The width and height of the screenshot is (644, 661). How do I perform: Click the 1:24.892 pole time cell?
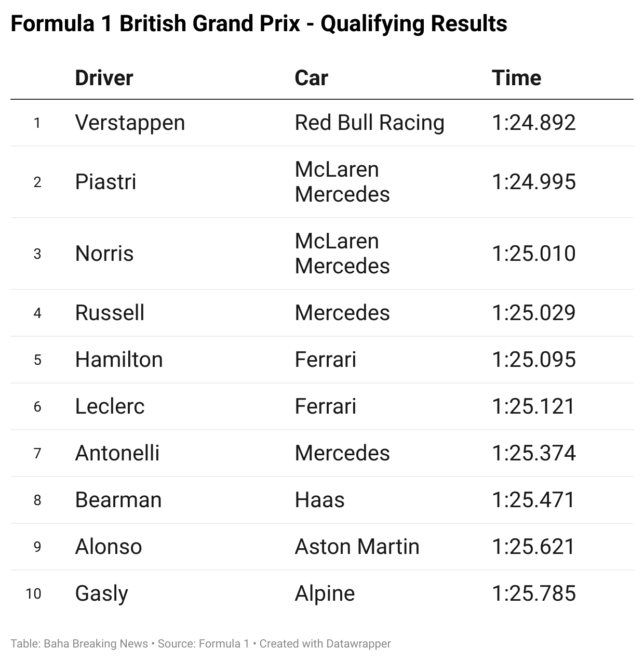click(x=534, y=123)
